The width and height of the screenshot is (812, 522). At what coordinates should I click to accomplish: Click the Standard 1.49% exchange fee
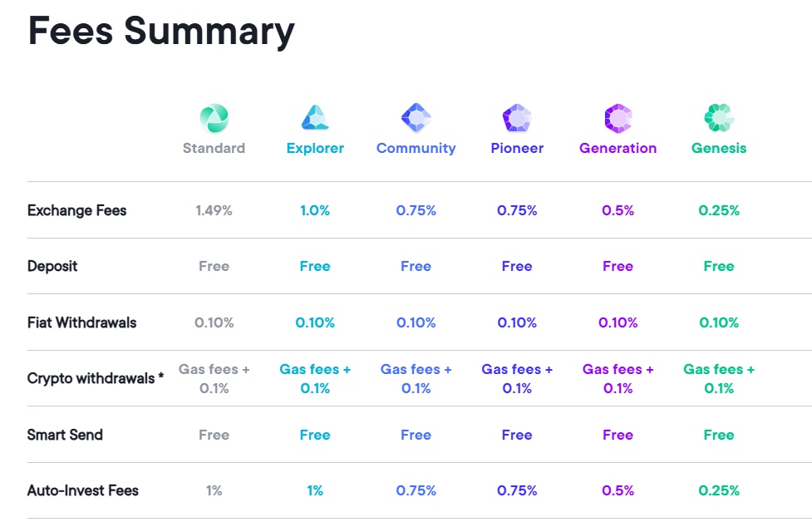[214, 210]
